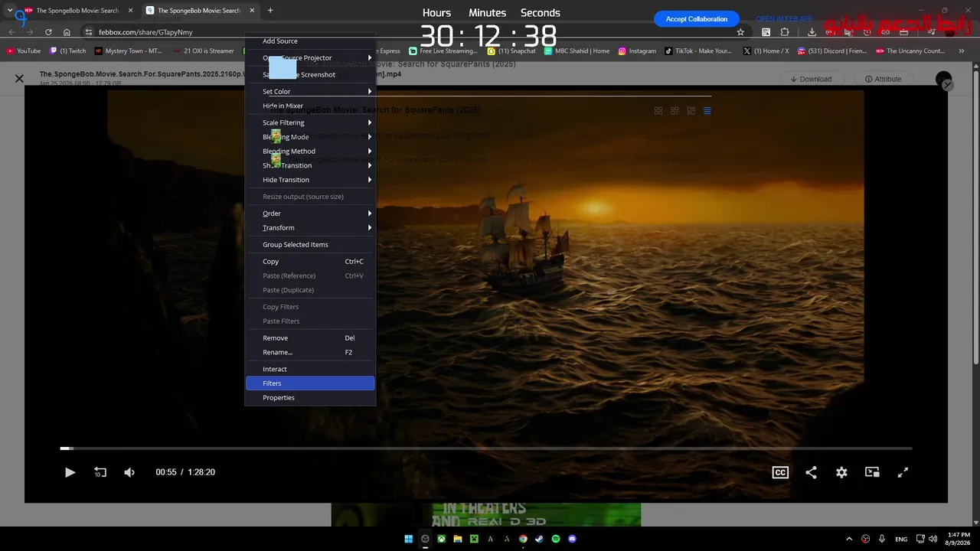Open Discord from the taskbar
This screenshot has width=980, height=551.
(573, 539)
